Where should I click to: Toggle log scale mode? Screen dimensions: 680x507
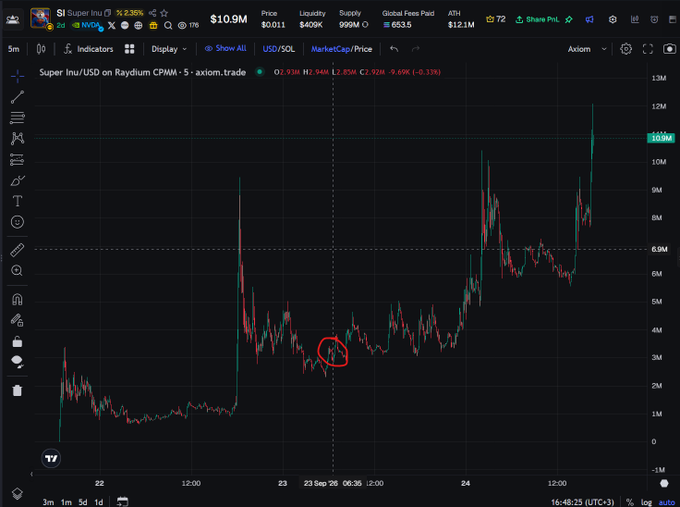pos(647,502)
